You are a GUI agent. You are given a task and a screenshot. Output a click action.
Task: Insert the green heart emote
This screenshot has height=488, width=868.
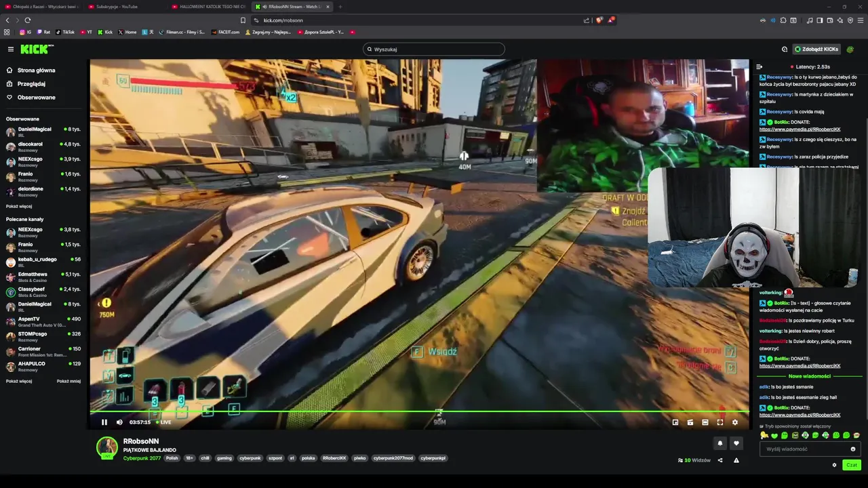coord(774,435)
